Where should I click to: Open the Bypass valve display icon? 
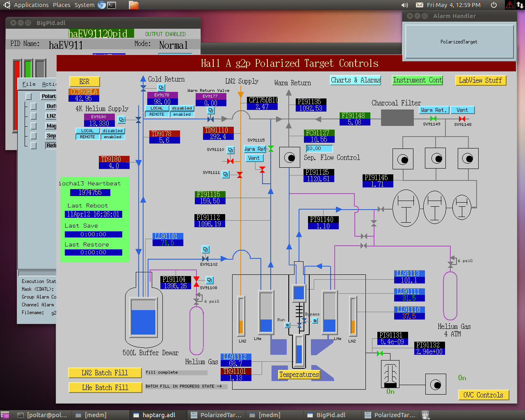pos(315,321)
